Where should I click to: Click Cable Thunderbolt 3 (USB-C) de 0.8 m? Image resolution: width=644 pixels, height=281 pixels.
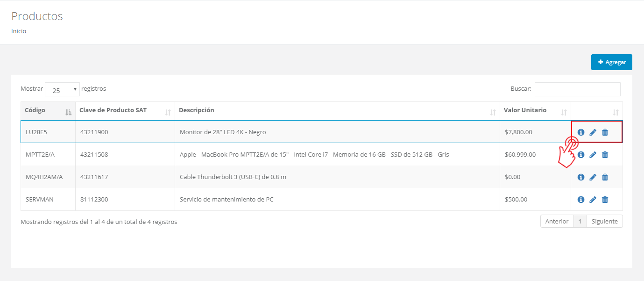click(x=233, y=177)
